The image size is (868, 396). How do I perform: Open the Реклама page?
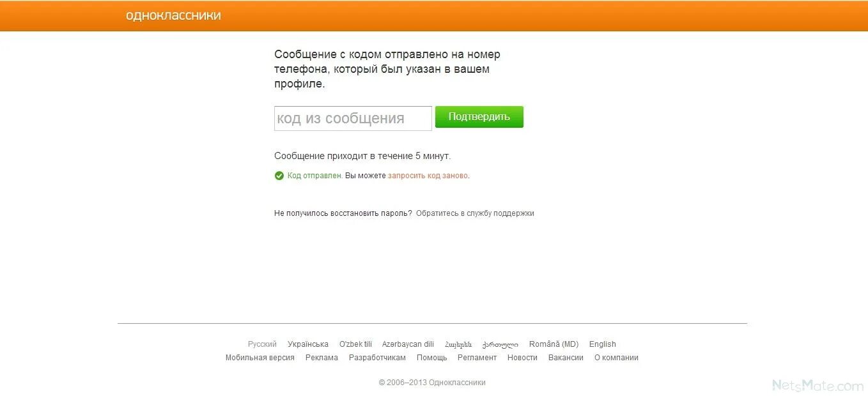pyautogui.click(x=322, y=358)
